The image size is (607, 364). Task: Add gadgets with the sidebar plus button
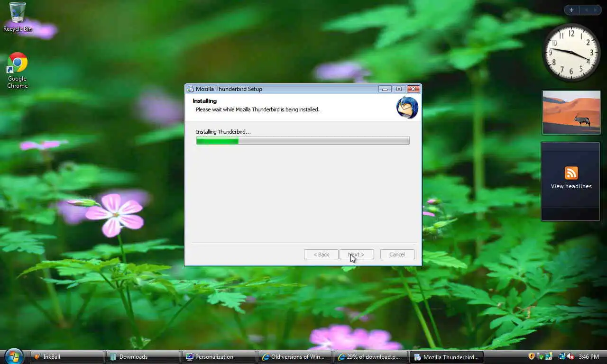click(571, 10)
